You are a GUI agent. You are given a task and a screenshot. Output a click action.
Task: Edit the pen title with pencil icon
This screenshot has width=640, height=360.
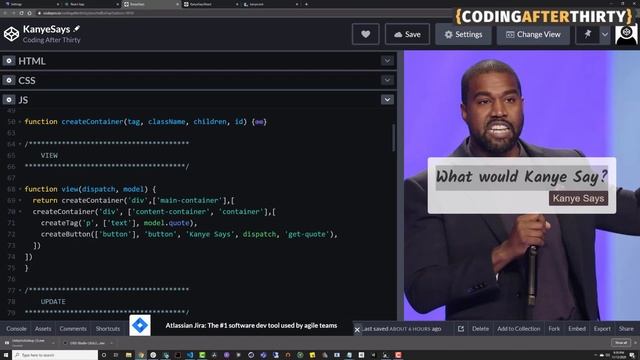[x=77, y=29]
